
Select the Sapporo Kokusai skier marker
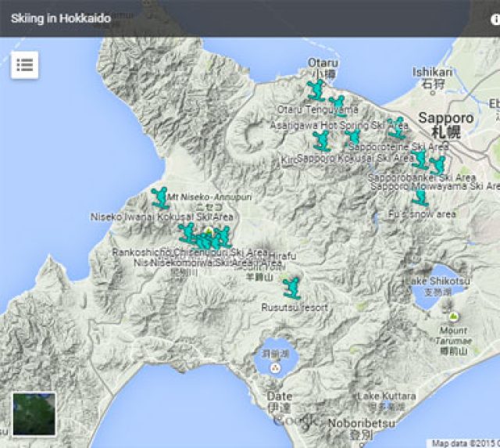tap(353, 138)
